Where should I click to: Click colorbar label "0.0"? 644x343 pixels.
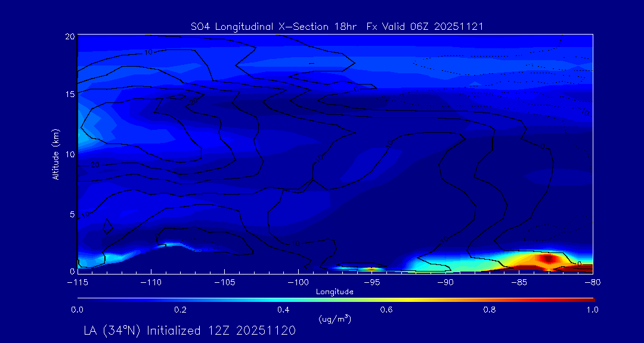click(x=77, y=310)
